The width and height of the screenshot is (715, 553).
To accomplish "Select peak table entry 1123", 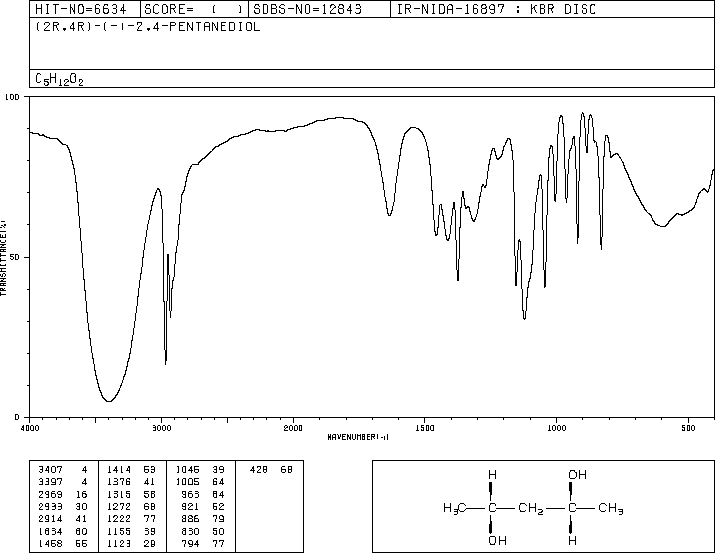I will pyautogui.click(x=119, y=544).
